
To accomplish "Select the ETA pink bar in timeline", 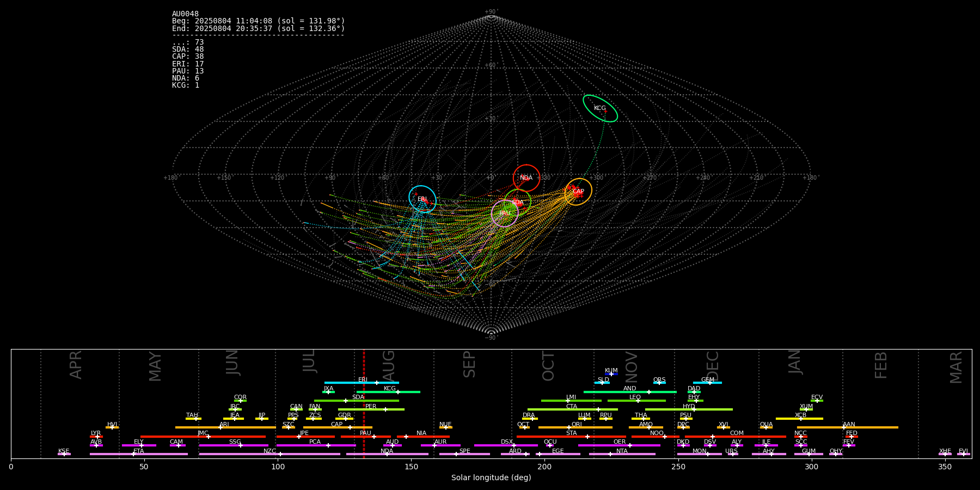I will [x=139, y=454].
